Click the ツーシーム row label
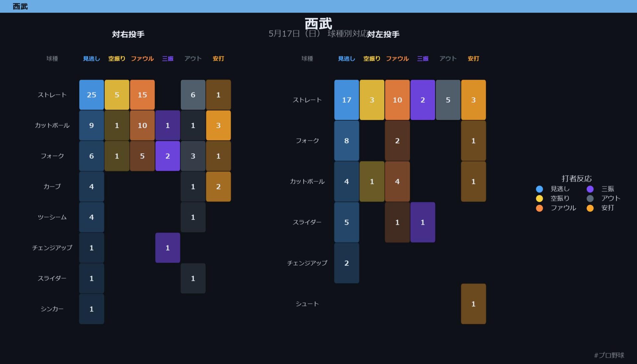637x364 pixels. click(52, 217)
